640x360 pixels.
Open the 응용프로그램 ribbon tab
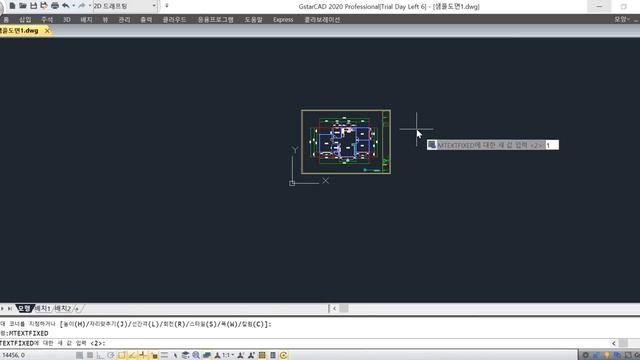coord(216,20)
